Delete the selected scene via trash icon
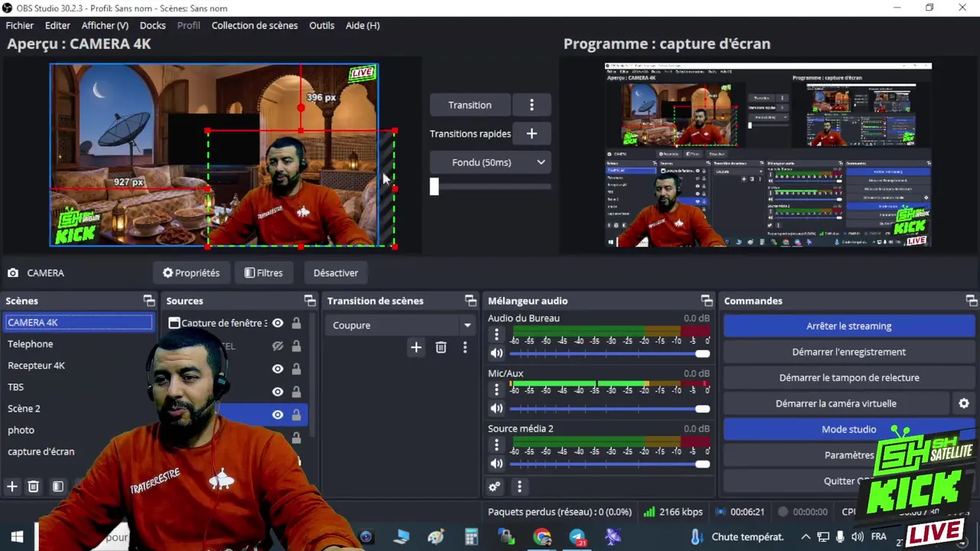 pos(34,487)
